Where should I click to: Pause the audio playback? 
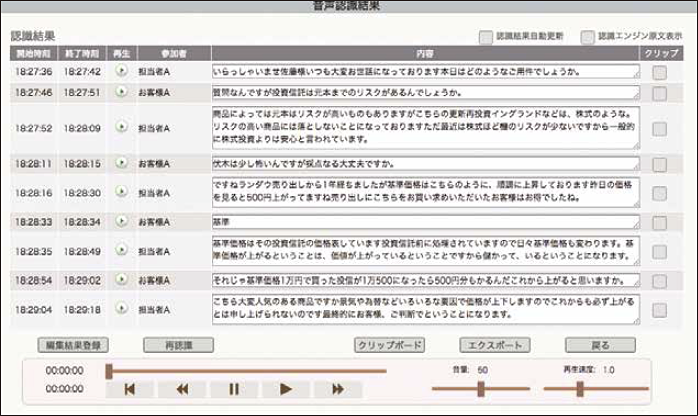(234, 389)
